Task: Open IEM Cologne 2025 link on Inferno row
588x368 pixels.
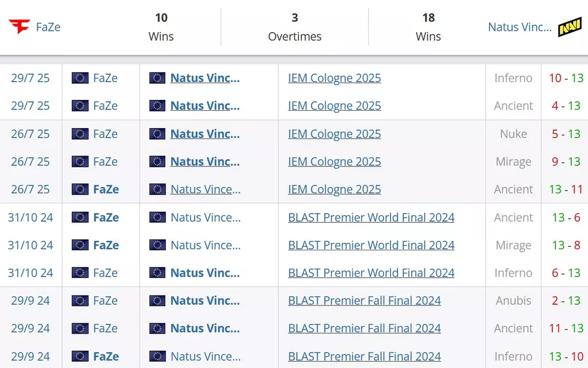Action: coord(335,78)
